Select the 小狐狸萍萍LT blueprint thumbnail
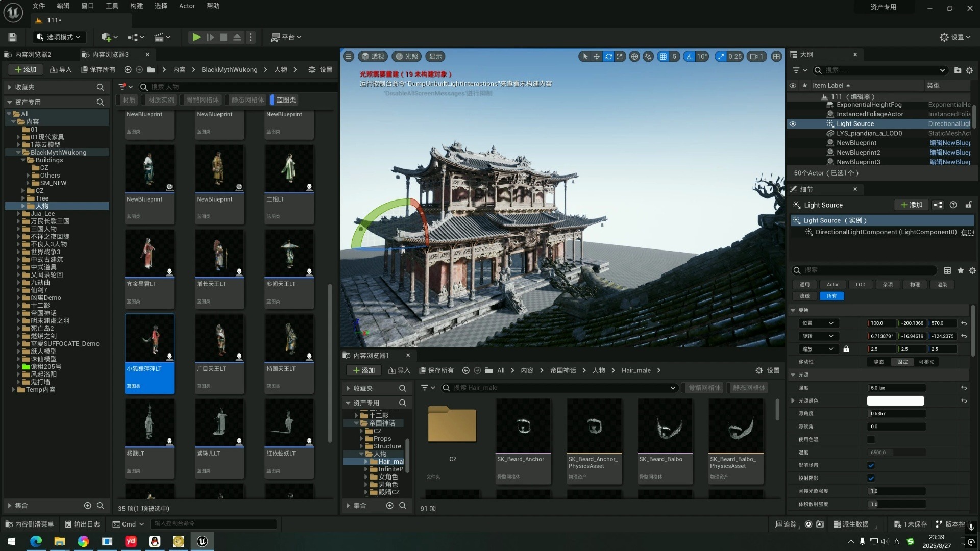The height and width of the screenshot is (551, 980). pyautogui.click(x=150, y=353)
